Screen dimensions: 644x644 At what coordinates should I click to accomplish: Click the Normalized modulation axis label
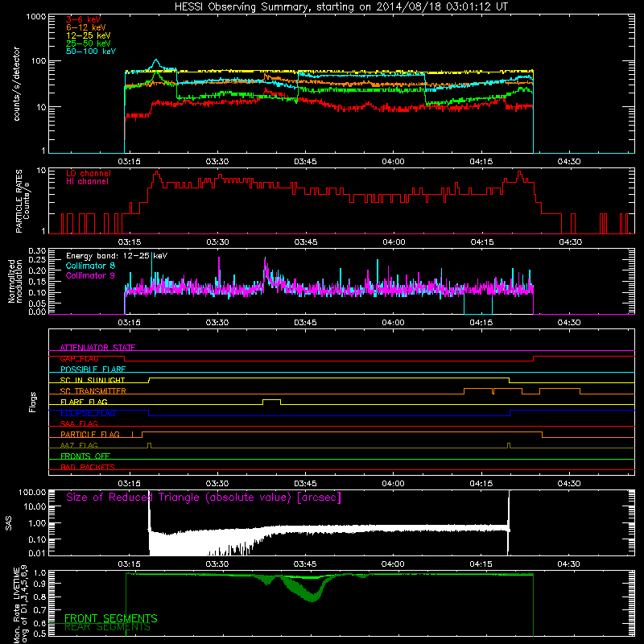[x=14, y=281]
